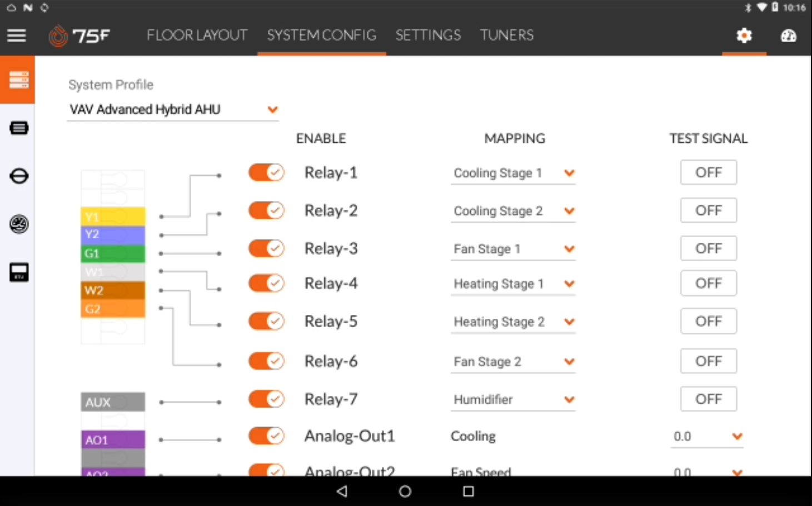
Task: Expand the System Profile dropdown
Action: (x=173, y=109)
